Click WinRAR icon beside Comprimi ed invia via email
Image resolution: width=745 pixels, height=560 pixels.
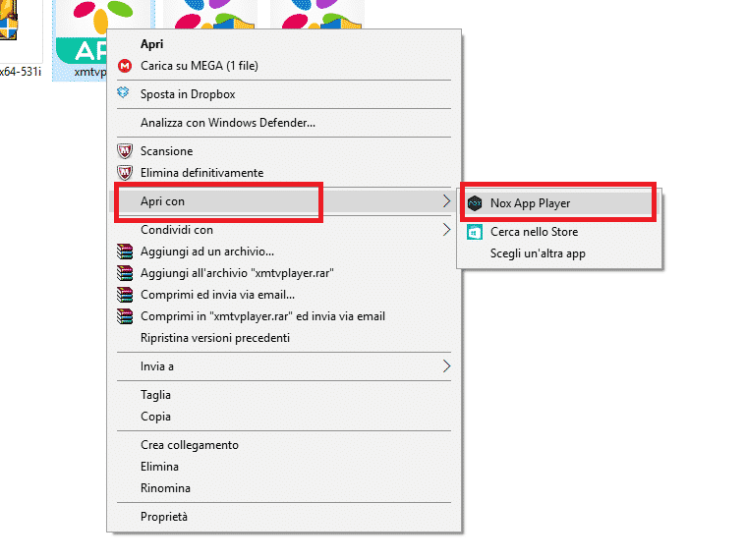[125, 295]
